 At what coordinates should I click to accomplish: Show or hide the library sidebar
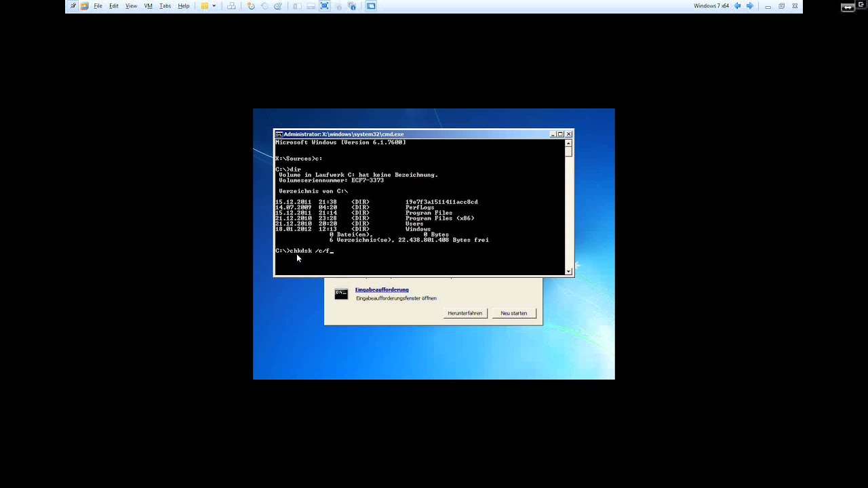point(297,6)
